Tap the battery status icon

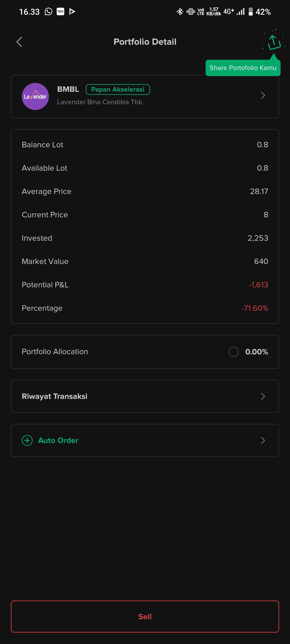[251, 11]
